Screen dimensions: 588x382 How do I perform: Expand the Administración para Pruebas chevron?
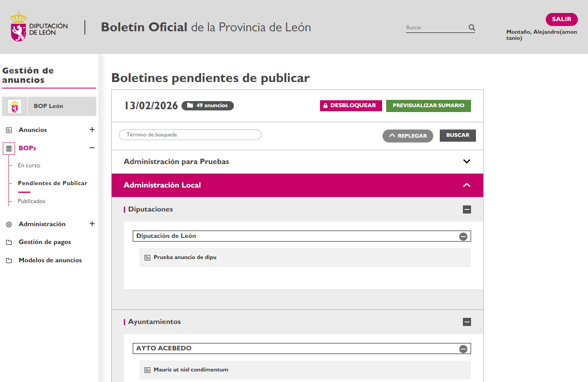tap(467, 162)
